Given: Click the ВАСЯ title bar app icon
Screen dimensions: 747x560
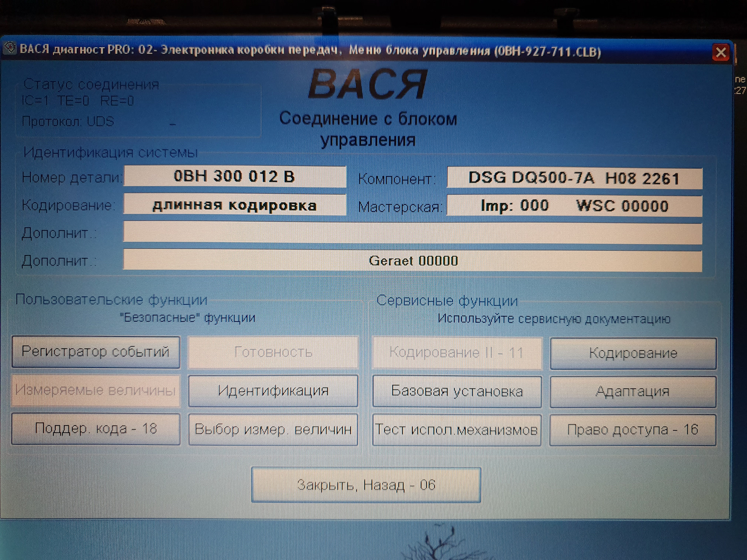Looking at the screenshot, I should coord(9,49).
